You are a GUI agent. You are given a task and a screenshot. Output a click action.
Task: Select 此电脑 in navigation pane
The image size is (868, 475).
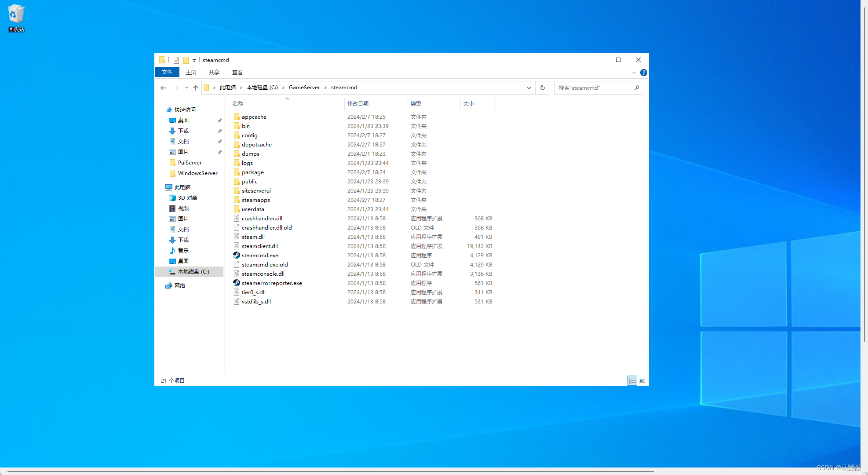coord(182,187)
